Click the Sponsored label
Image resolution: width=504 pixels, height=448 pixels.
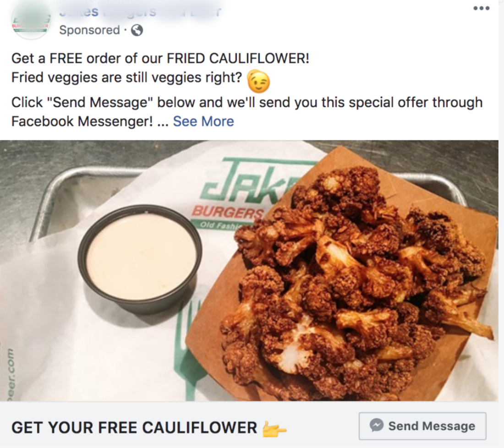[x=90, y=30]
